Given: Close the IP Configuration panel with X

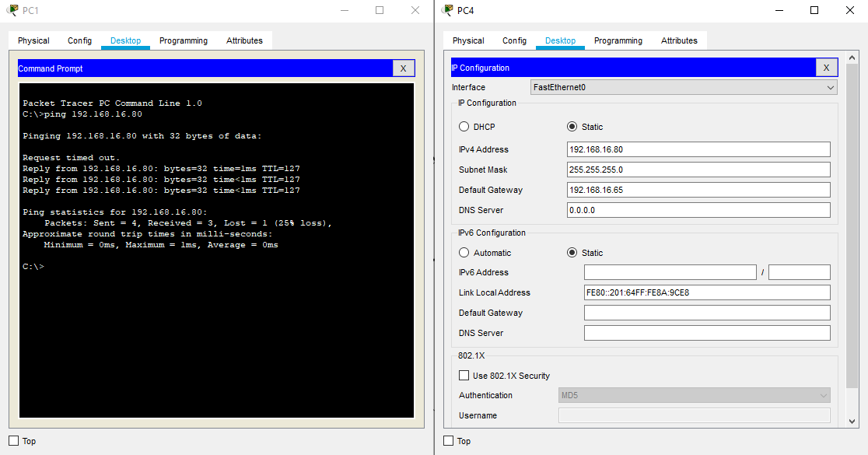Looking at the screenshot, I should [826, 68].
